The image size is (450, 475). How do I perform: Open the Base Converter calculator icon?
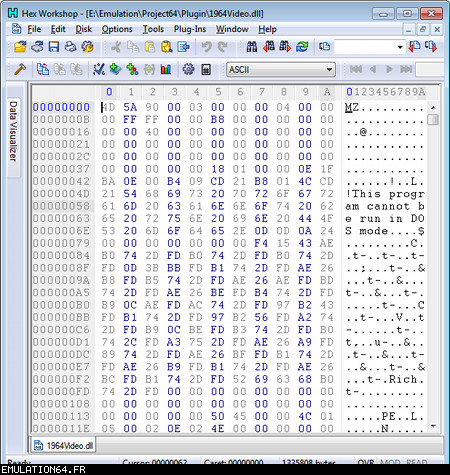[x=206, y=69]
